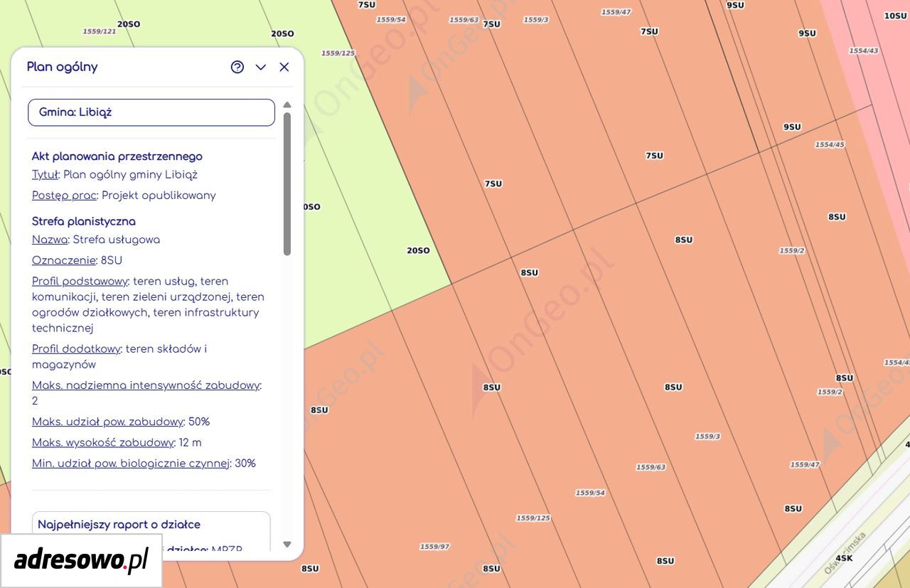Click the 12 m height value
Viewport: 910px width, 588px height.
[191, 442]
